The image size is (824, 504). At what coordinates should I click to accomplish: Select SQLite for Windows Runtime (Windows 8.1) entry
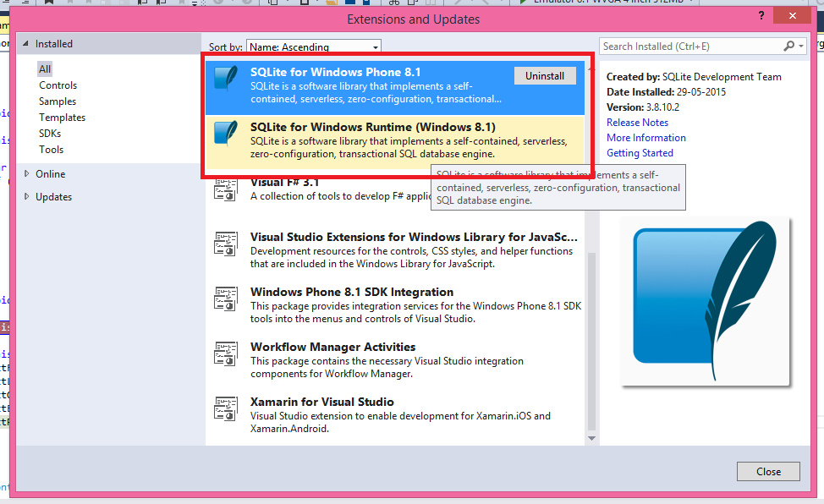(x=395, y=140)
